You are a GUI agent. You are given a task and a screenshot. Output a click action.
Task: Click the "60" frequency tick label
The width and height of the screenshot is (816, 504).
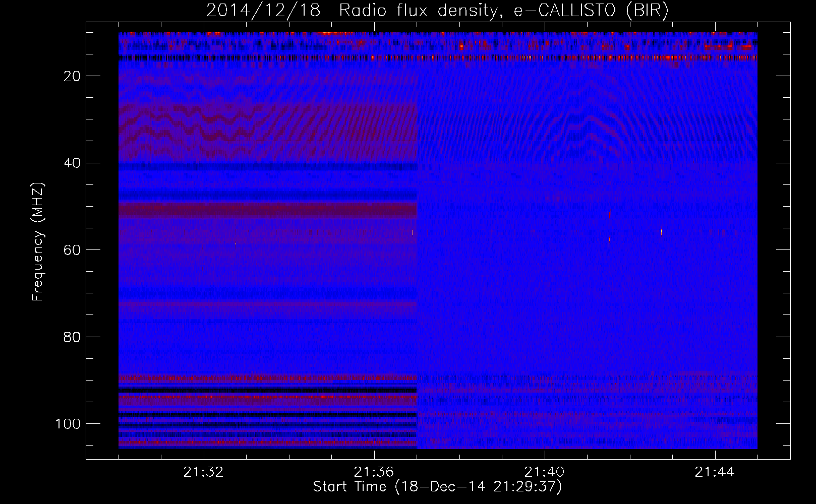[x=72, y=250]
